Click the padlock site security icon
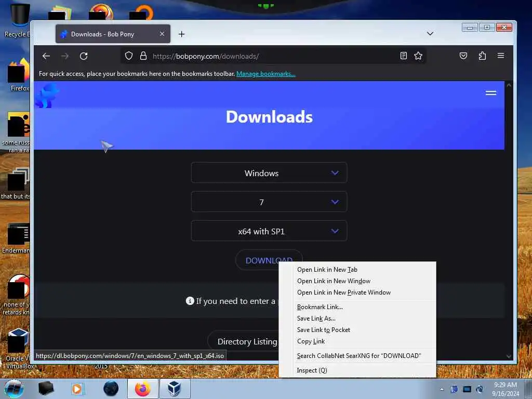Screen dimensions: 532x399 tap(143, 56)
